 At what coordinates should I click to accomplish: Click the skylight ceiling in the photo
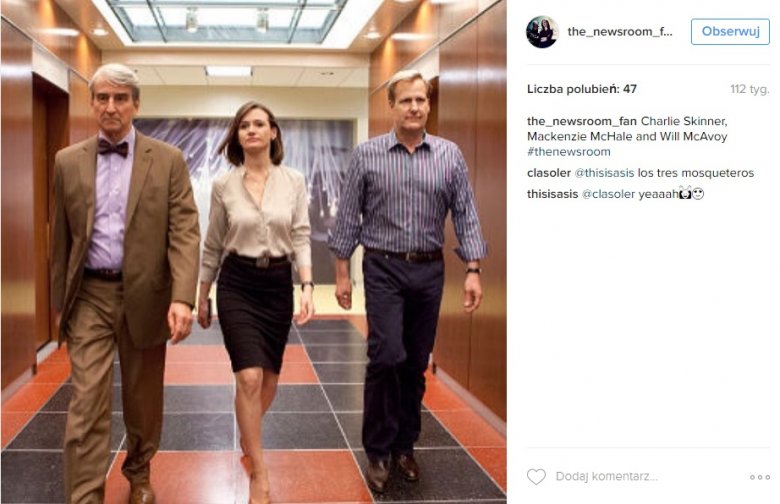click(x=226, y=20)
